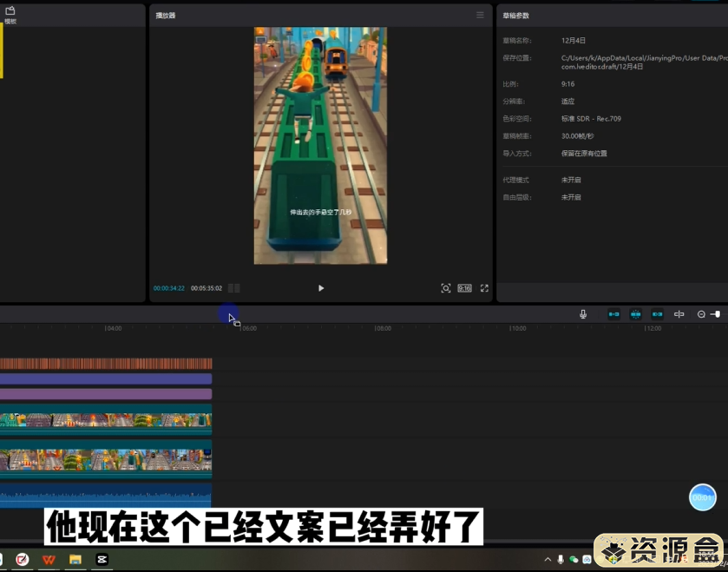Click the total duration 00:05:35:02
The height and width of the screenshot is (572, 728).
[207, 288]
